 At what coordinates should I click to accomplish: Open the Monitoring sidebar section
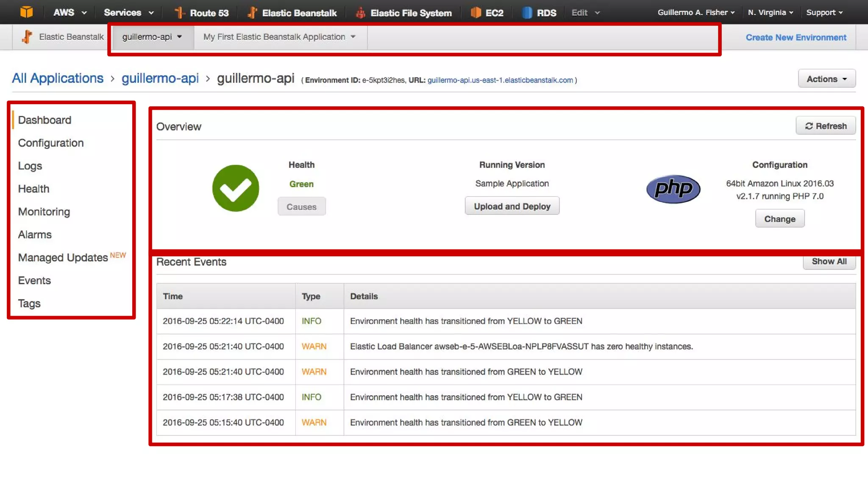coord(44,212)
